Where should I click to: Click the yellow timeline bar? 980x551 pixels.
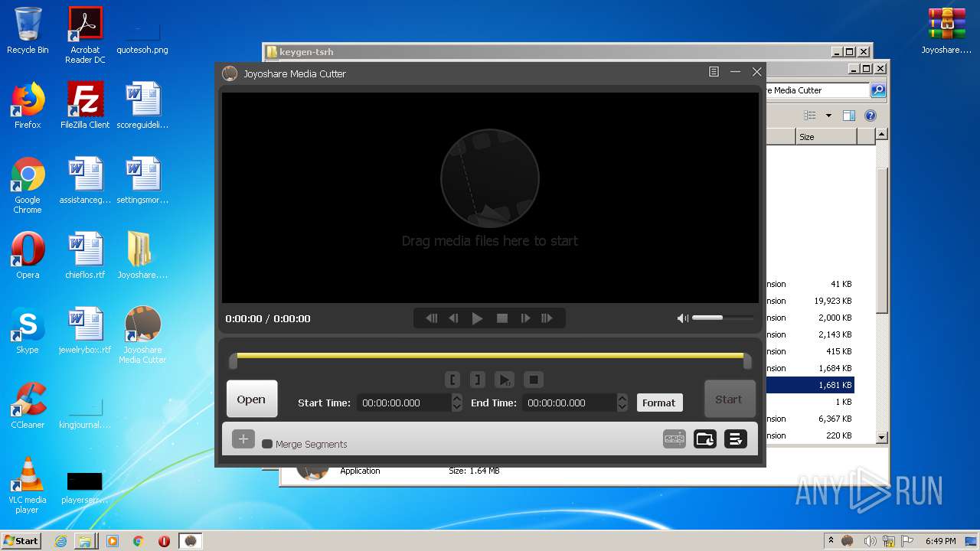pos(490,356)
